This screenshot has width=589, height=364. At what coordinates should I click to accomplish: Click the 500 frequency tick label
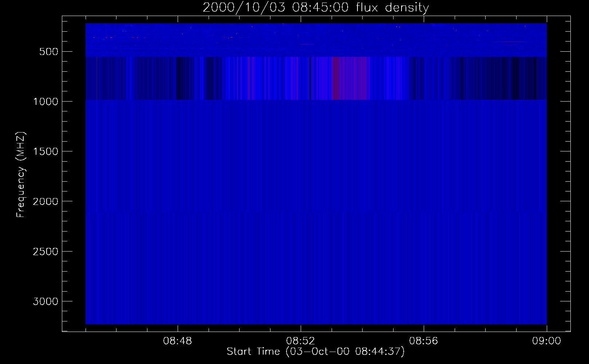(49, 52)
